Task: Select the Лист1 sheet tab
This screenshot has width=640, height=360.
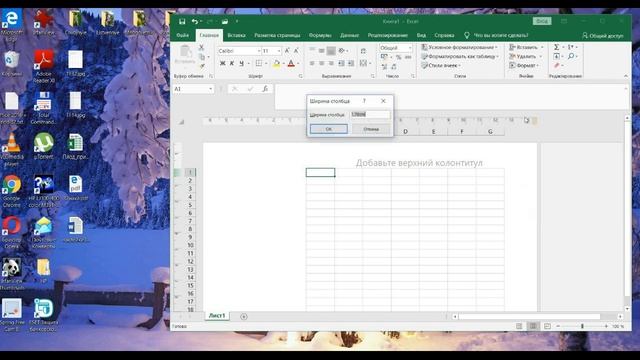Action: 217,316
